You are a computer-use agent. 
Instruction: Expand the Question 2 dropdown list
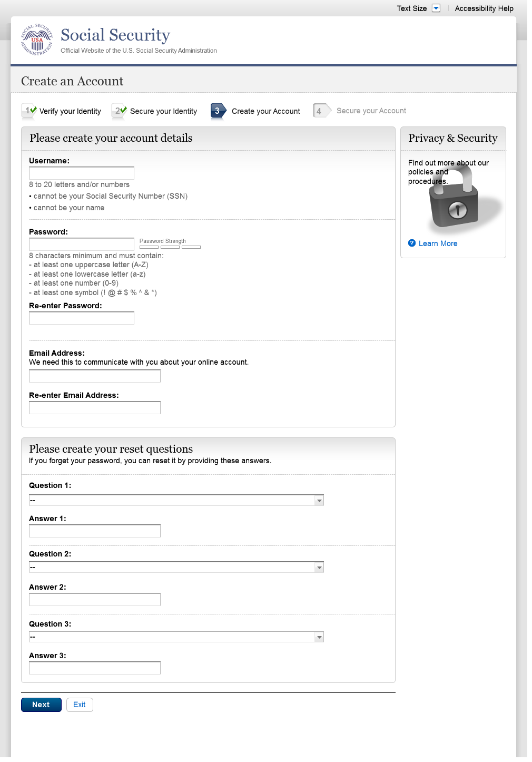coord(176,567)
